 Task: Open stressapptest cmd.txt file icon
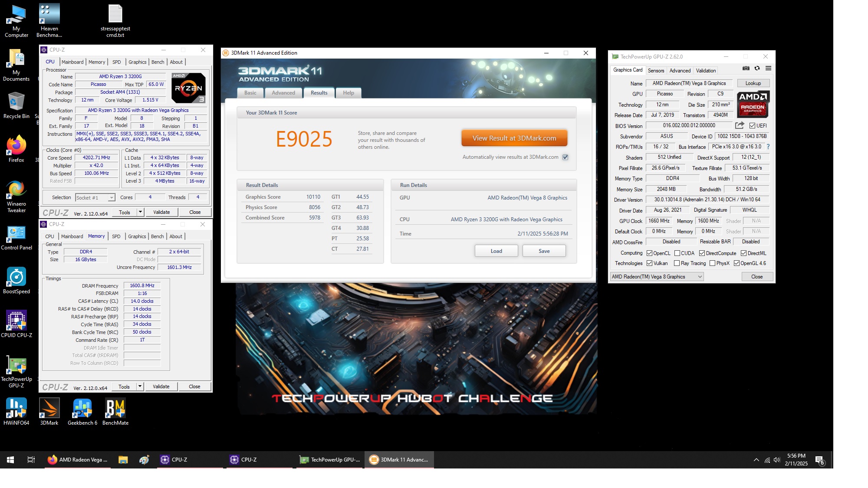tap(115, 21)
